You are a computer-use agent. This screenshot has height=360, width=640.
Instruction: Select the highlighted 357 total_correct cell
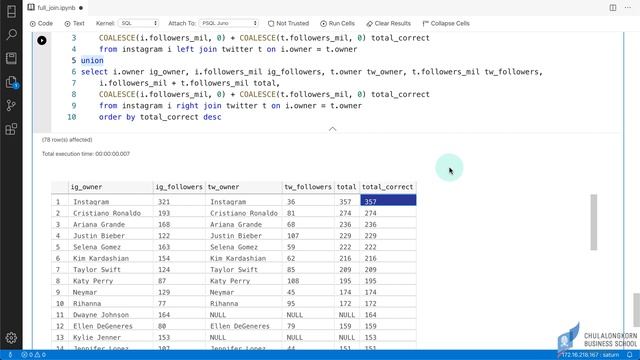pos(388,200)
